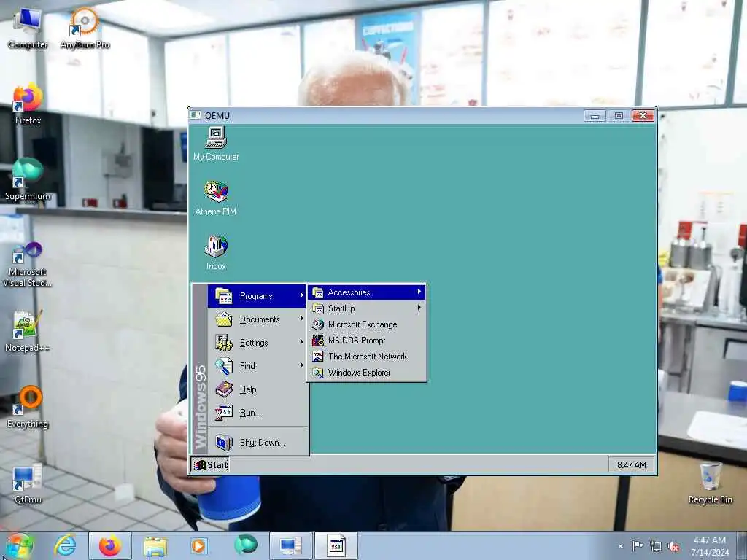The height and width of the screenshot is (560, 747).
Task: Switch to the QEMU taskbar button
Action: 336,545
